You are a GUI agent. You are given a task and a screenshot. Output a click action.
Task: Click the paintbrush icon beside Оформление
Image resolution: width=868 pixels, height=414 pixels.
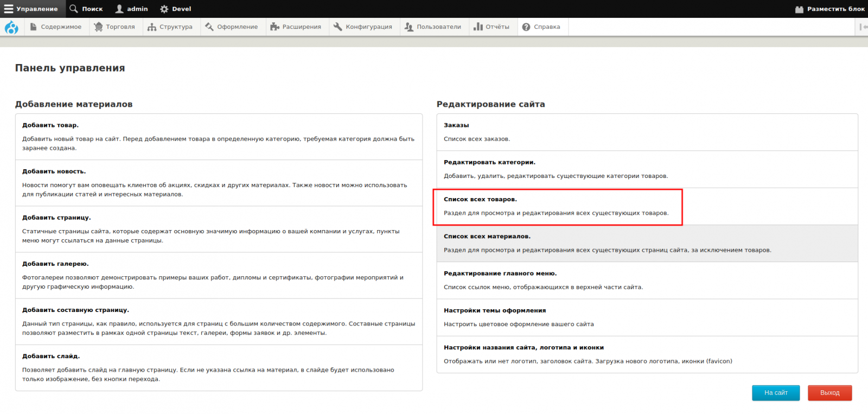(209, 27)
